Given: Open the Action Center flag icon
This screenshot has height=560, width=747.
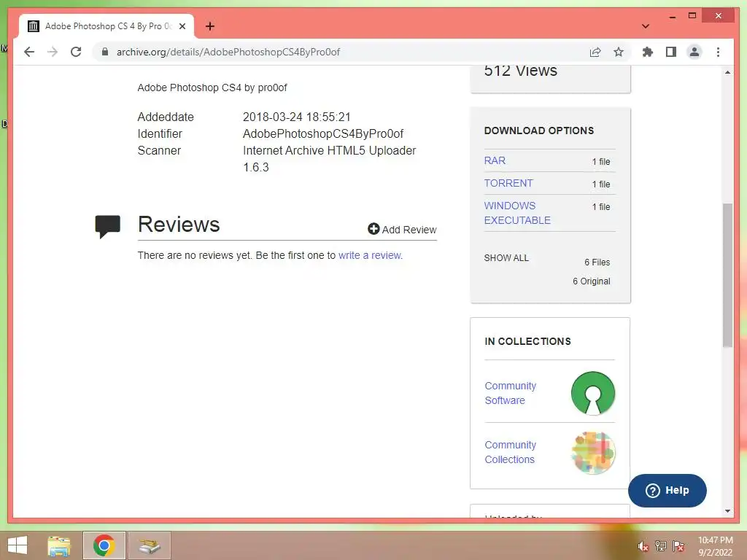Looking at the screenshot, I should coord(678,546).
